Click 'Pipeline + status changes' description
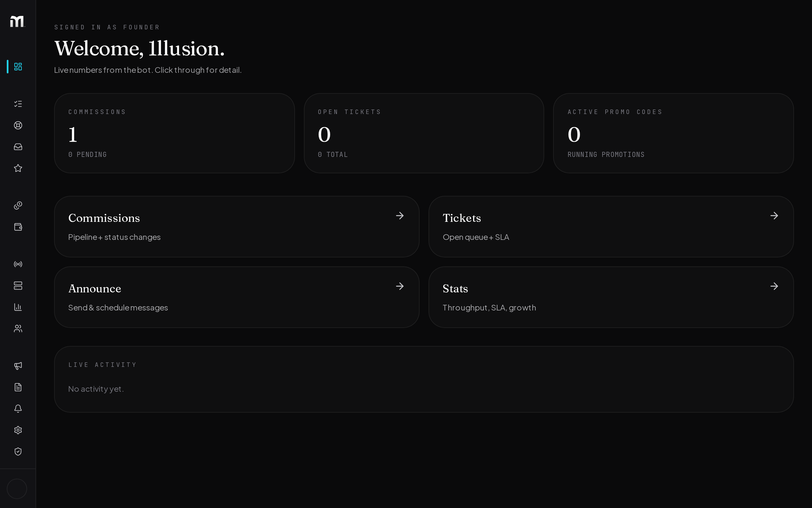 [114, 237]
